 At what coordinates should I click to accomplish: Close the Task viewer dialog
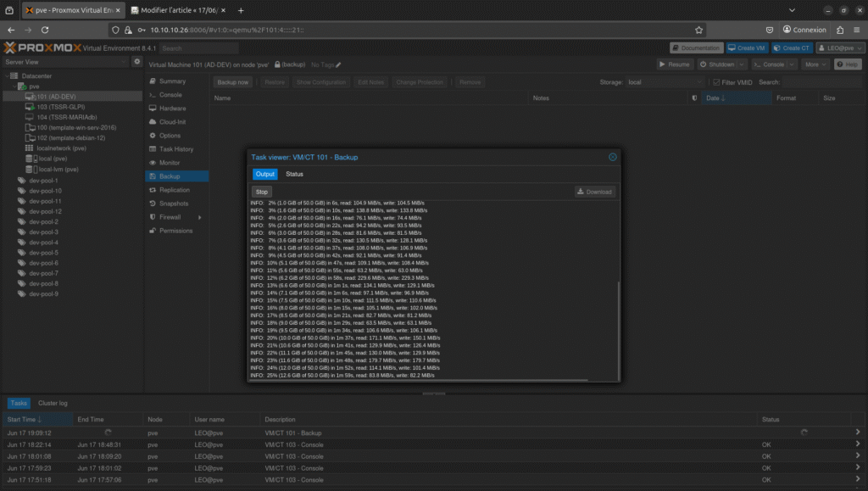point(613,157)
